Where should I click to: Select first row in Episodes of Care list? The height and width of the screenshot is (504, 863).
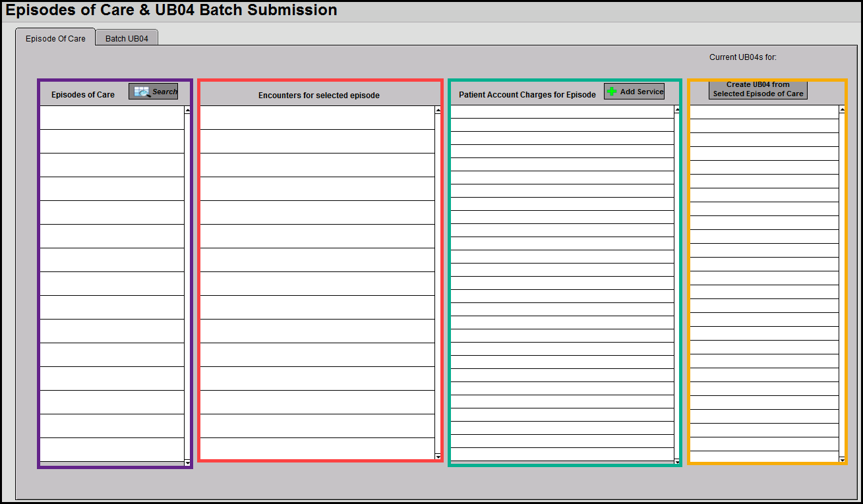pos(111,118)
